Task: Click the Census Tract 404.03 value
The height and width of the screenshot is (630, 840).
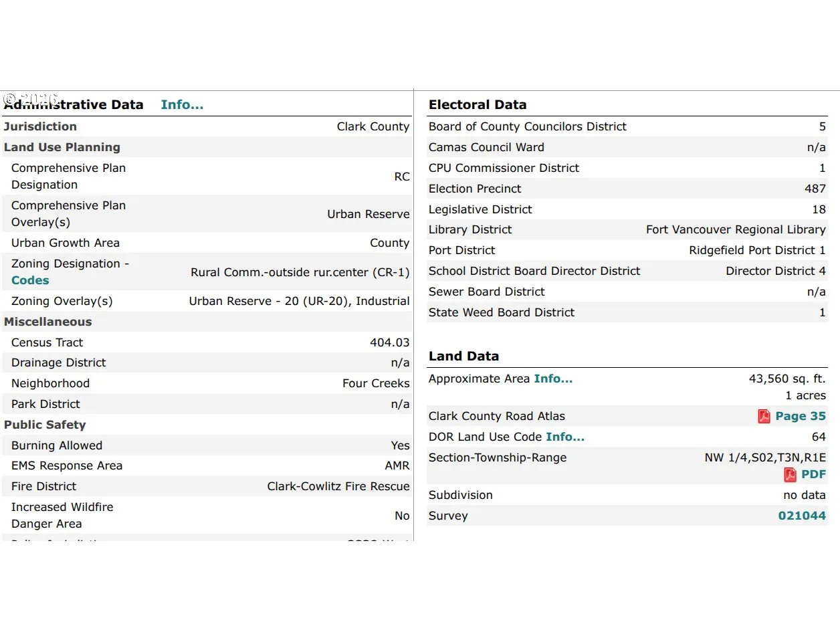Action: [x=390, y=342]
